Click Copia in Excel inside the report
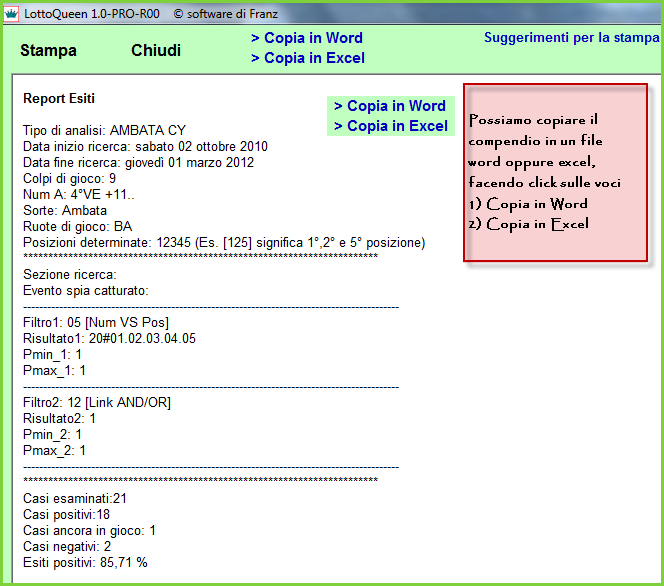 (x=391, y=126)
